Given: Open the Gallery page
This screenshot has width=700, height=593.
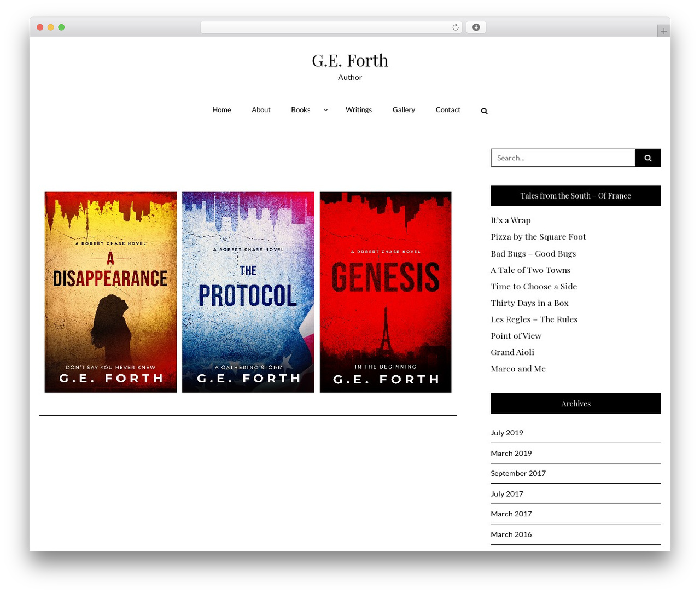Looking at the screenshot, I should pos(404,110).
